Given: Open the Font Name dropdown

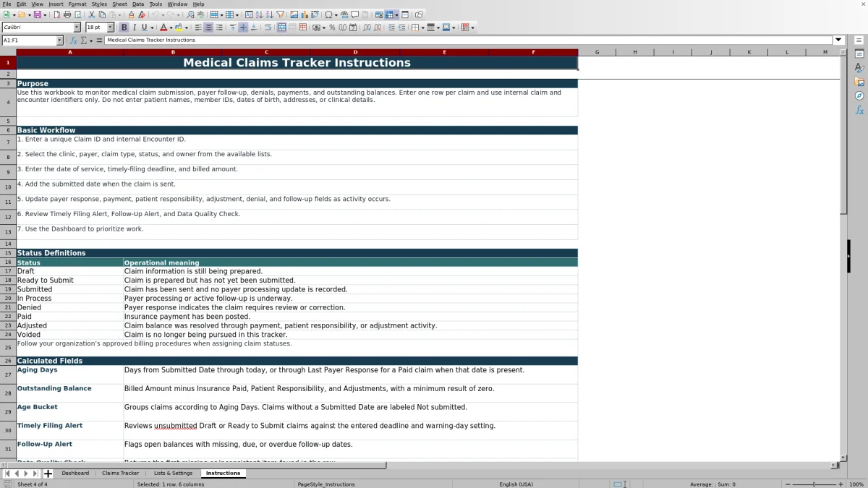Looking at the screenshot, I should [77, 27].
